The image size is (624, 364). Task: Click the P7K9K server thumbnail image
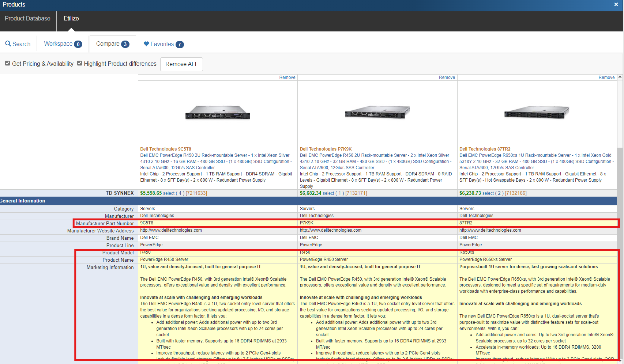click(377, 112)
